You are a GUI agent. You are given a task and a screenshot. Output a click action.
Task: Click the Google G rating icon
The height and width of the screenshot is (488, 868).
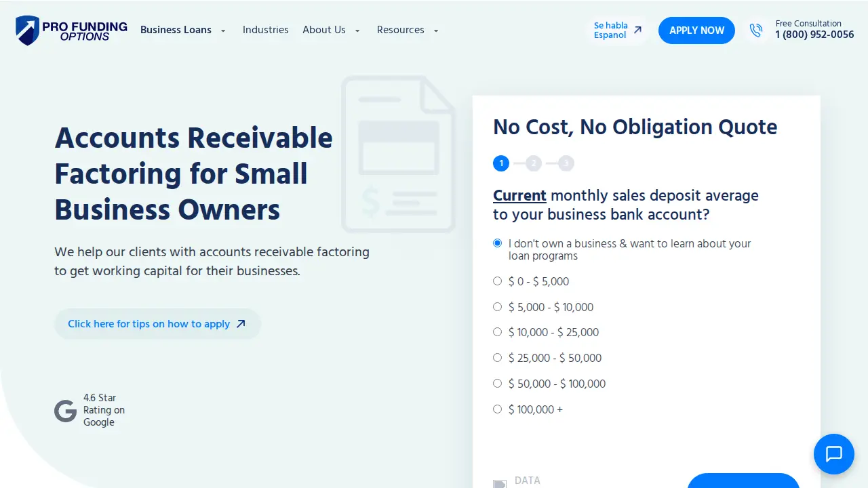click(x=65, y=411)
